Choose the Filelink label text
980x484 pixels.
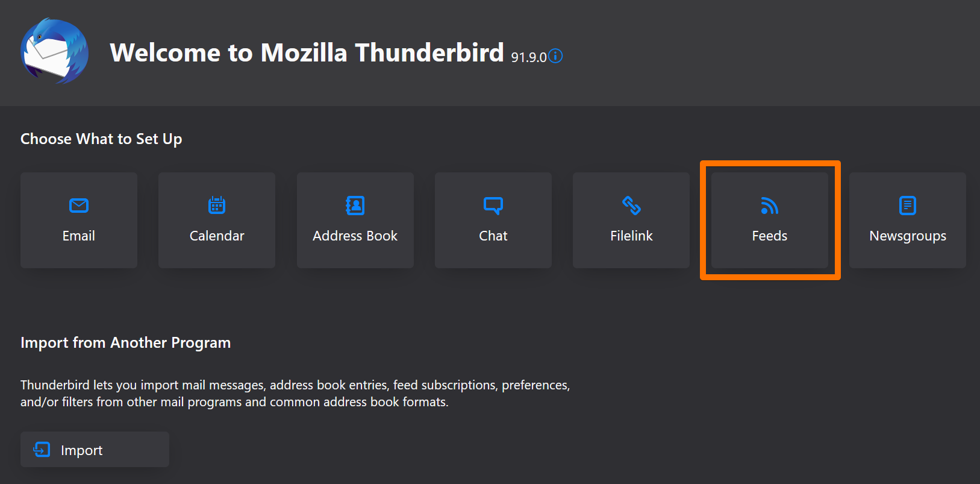click(x=631, y=236)
